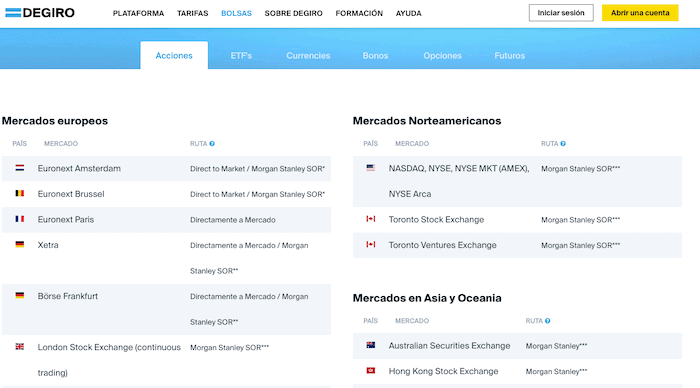The image size is (700, 388).
Task: Open the TARIFAS menu
Action: (192, 13)
